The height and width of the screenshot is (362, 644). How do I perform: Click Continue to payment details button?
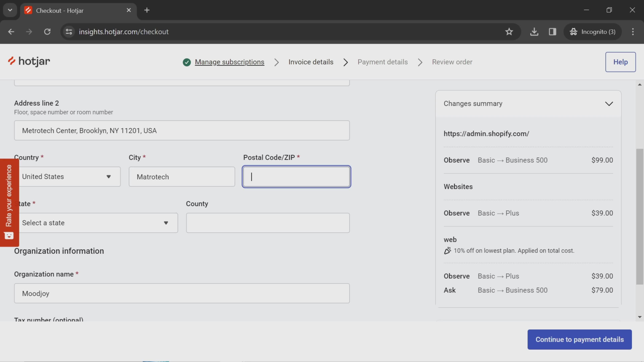(580, 339)
